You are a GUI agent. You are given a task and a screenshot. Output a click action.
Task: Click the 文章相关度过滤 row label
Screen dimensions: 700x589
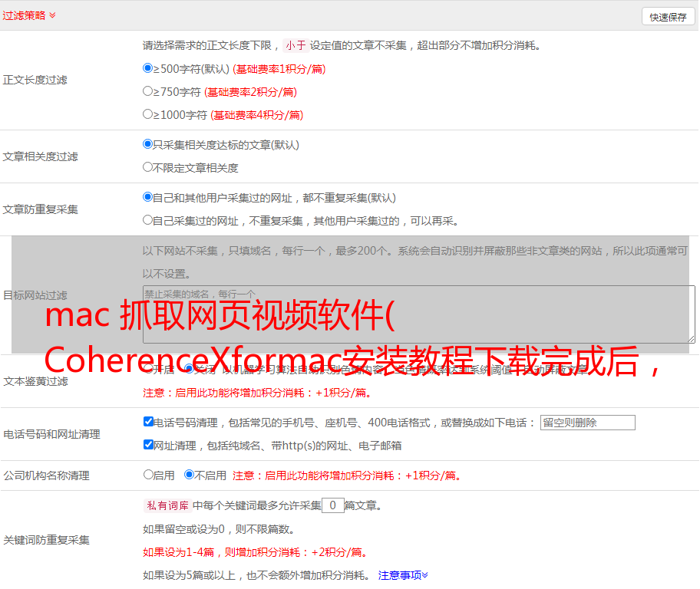click(x=40, y=156)
